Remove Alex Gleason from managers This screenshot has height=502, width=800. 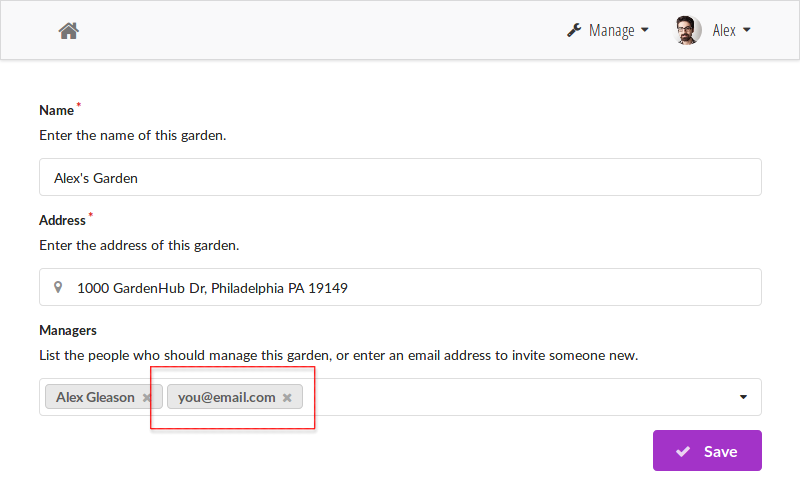146,397
